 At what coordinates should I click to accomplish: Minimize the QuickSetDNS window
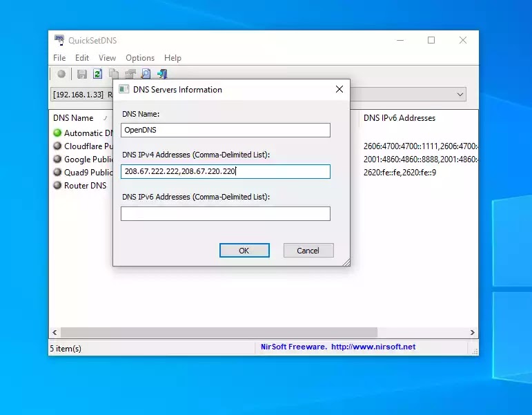click(400, 40)
